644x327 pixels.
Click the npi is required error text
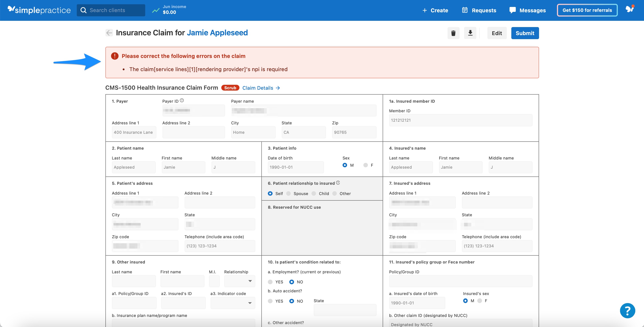[208, 69]
